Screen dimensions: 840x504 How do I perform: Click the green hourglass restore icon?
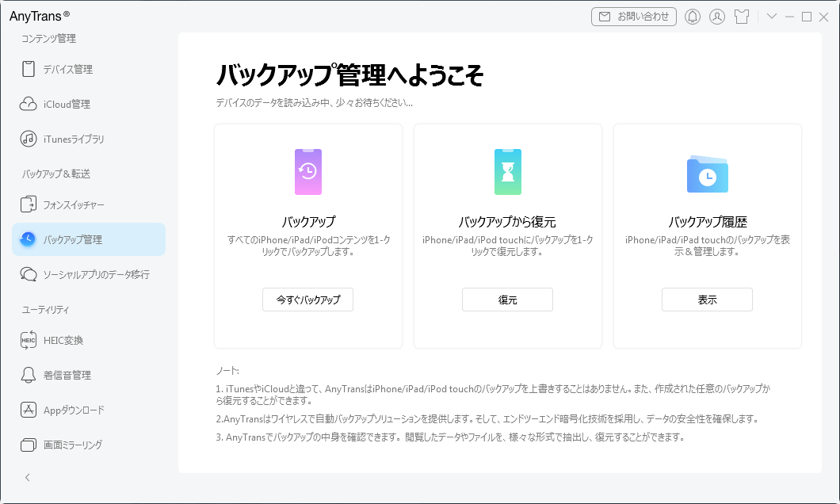pos(508,171)
